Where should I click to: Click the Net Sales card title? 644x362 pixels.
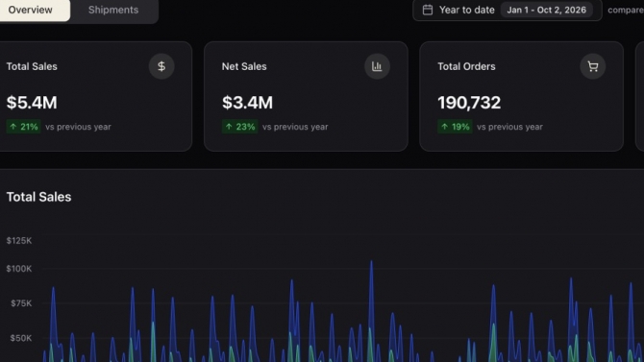pos(244,66)
